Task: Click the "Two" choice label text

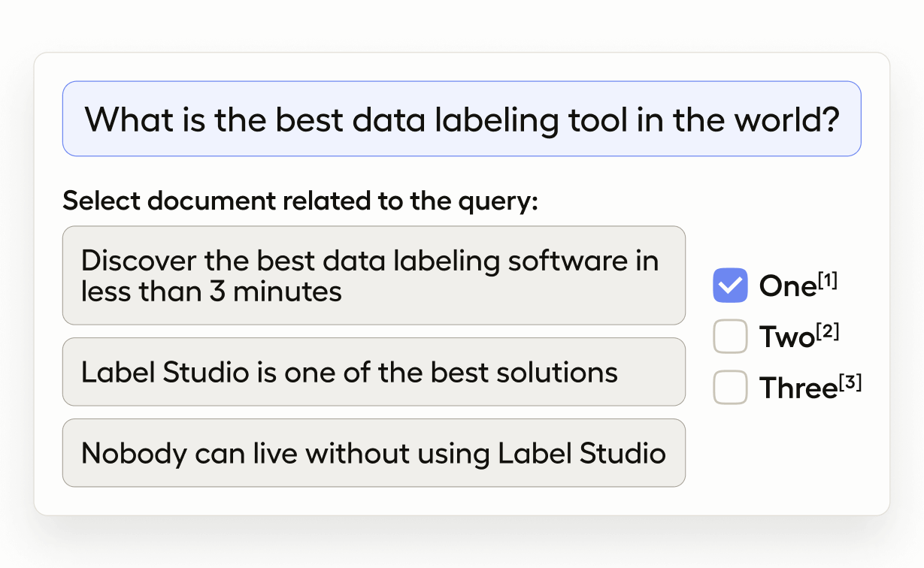Action: 786,338
